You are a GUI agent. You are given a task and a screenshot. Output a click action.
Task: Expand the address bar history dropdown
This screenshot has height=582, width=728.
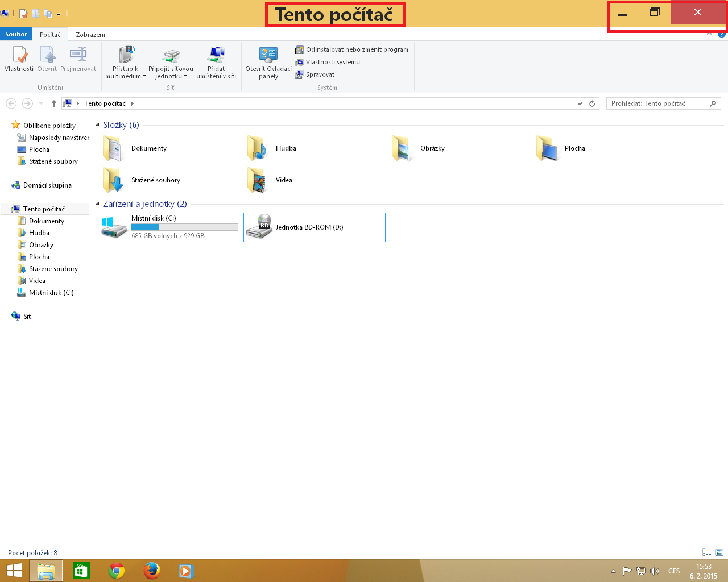580,103
